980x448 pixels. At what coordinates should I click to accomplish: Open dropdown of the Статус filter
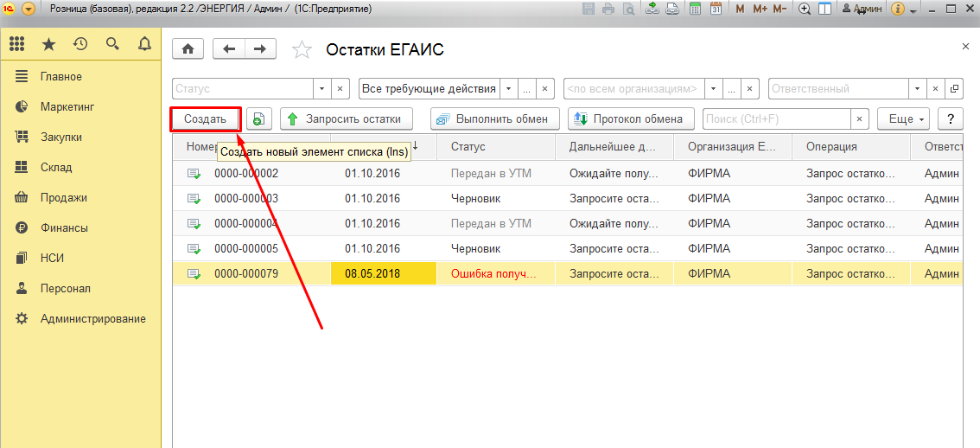click(x=321, y=89)
